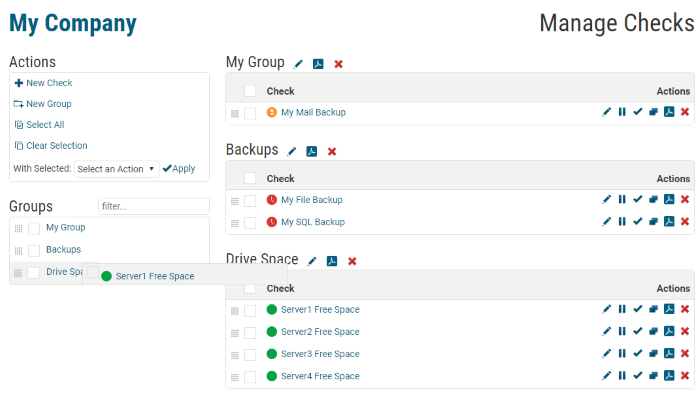Image resolution: width=700 pixels, height=397 pixels.
Task: Select the My Mail Backup checkbox
Action: [x=250, y=113]
